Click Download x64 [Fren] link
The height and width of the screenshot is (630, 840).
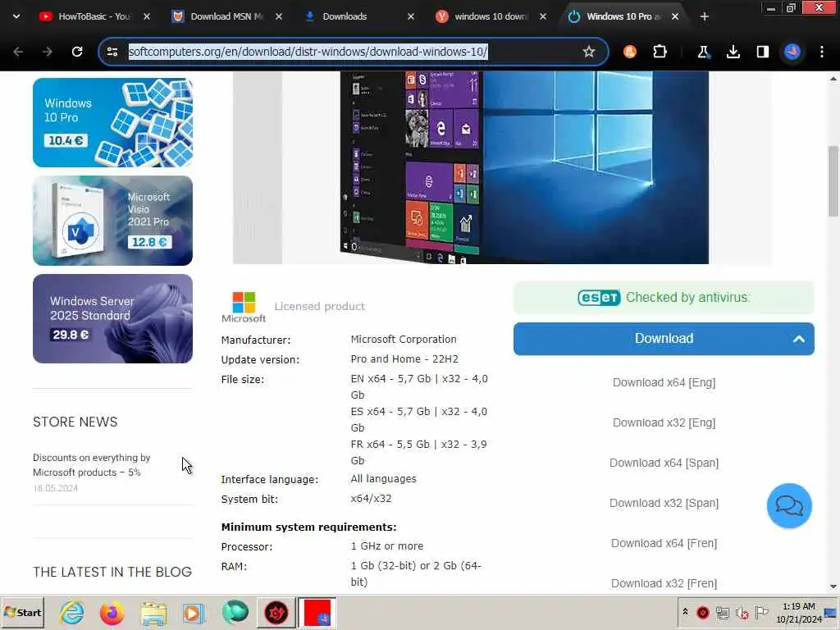click(x=664, y=543)
